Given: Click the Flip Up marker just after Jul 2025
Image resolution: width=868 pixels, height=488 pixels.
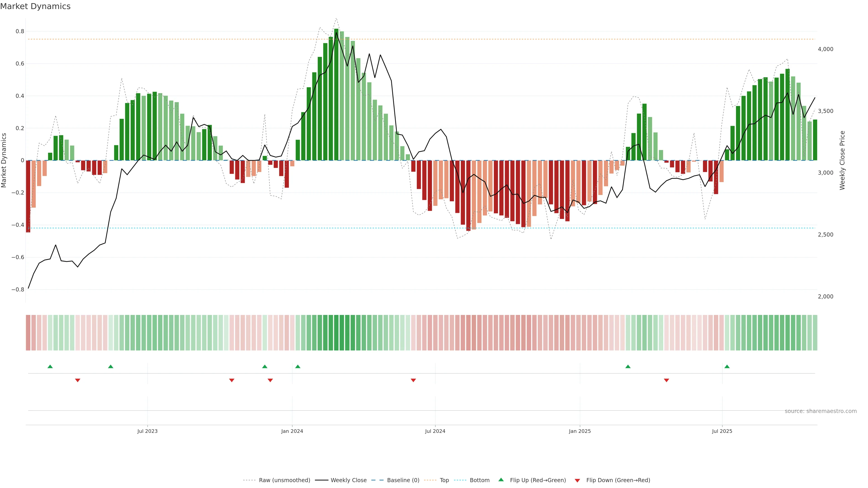Looking at the screenshot, I should [x=727, y=366].
